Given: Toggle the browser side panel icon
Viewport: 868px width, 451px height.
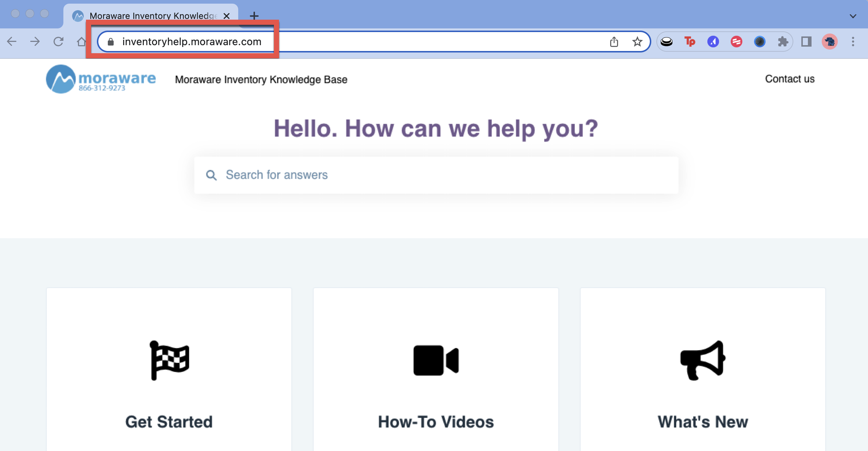Looking at the screenshot, I should 806,42.
